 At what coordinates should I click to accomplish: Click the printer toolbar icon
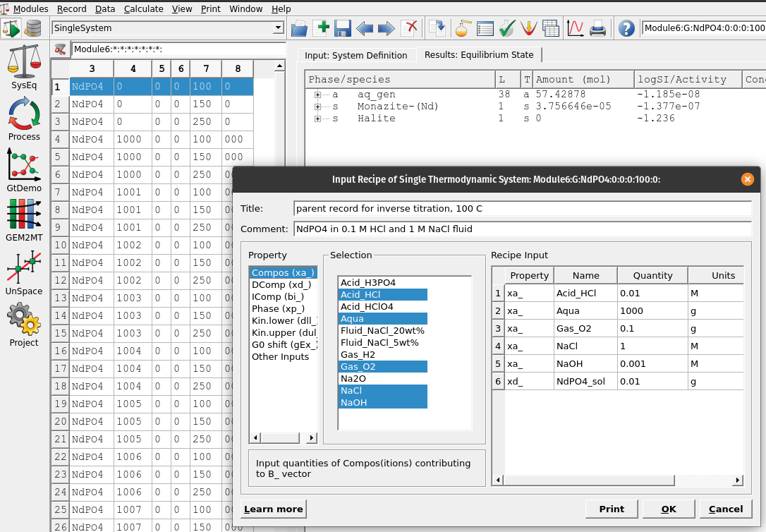tap(597, 28)
